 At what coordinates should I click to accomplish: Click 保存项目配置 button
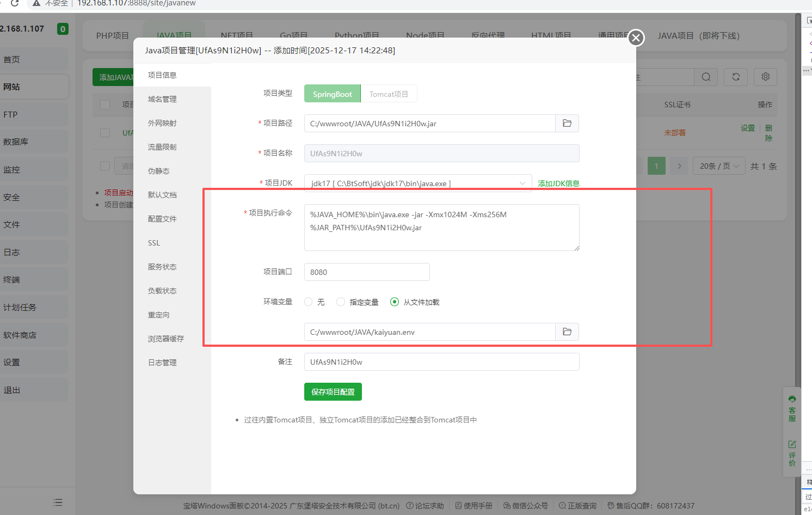333,392
